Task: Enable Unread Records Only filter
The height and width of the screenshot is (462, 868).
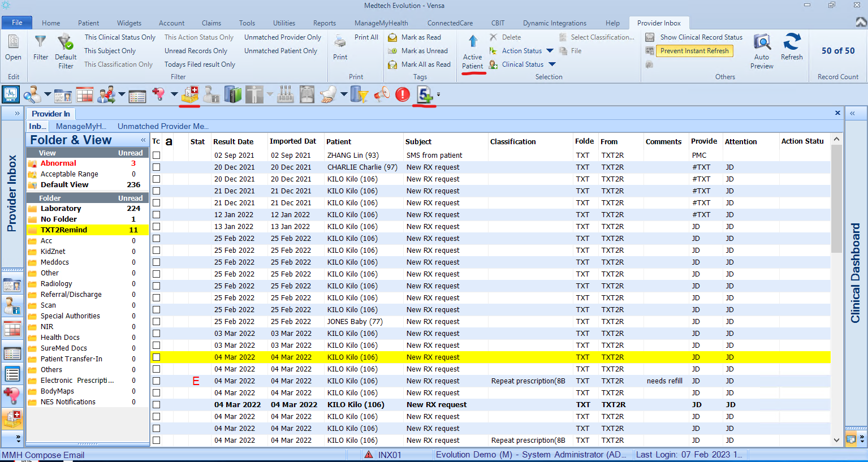Action: [196, 51]
